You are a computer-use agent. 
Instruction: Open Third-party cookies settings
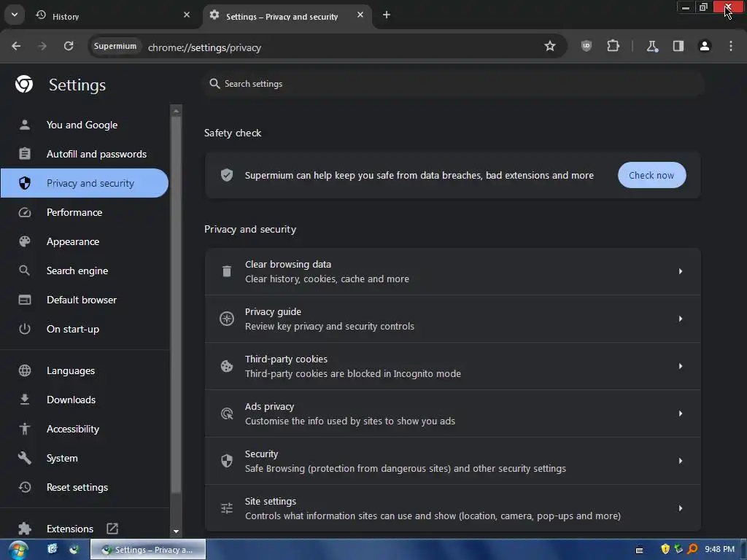pyautogui.click(x=452, y=366)
